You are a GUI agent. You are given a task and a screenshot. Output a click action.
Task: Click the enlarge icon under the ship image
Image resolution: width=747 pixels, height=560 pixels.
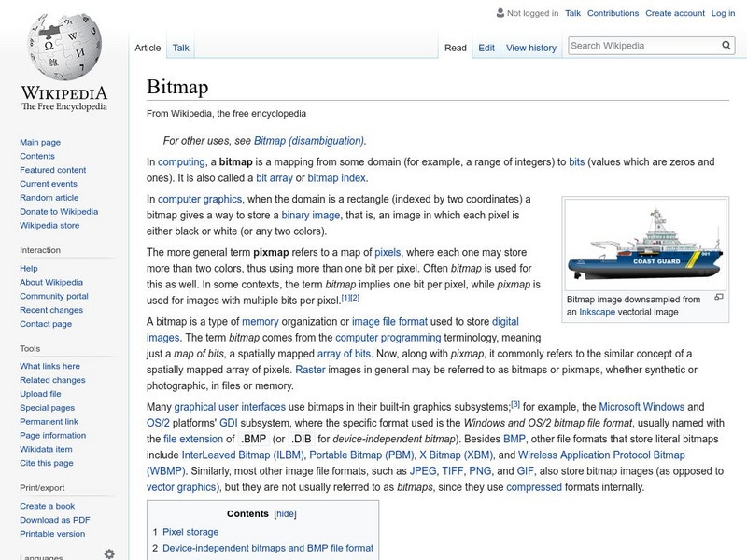tap(719, 298)
